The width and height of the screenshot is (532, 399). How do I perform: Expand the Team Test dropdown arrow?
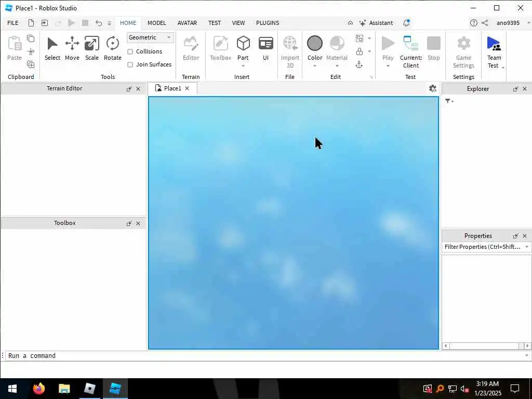coord(503,68)
